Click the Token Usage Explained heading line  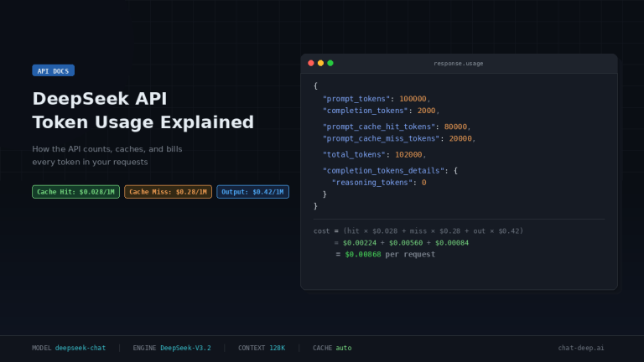click(x=143, y=122)
